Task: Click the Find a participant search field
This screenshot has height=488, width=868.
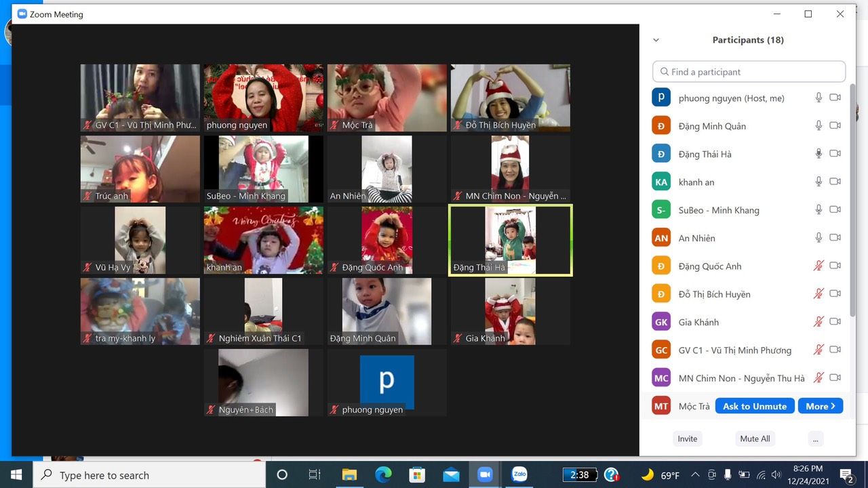Action: 749,72
